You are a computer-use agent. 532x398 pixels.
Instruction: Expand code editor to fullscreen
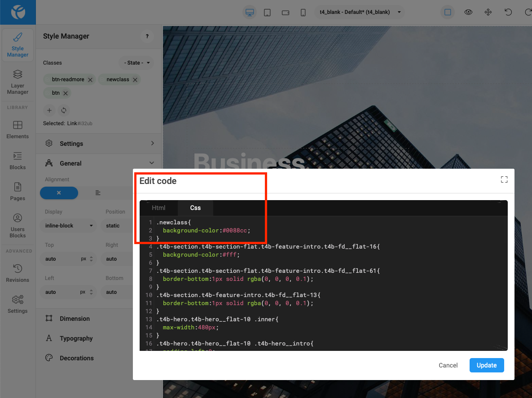pos(504,179)
